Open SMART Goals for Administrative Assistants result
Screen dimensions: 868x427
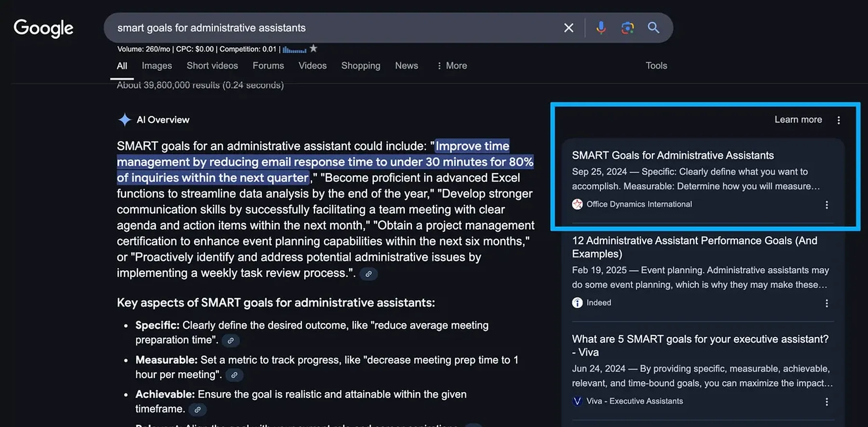673,155
